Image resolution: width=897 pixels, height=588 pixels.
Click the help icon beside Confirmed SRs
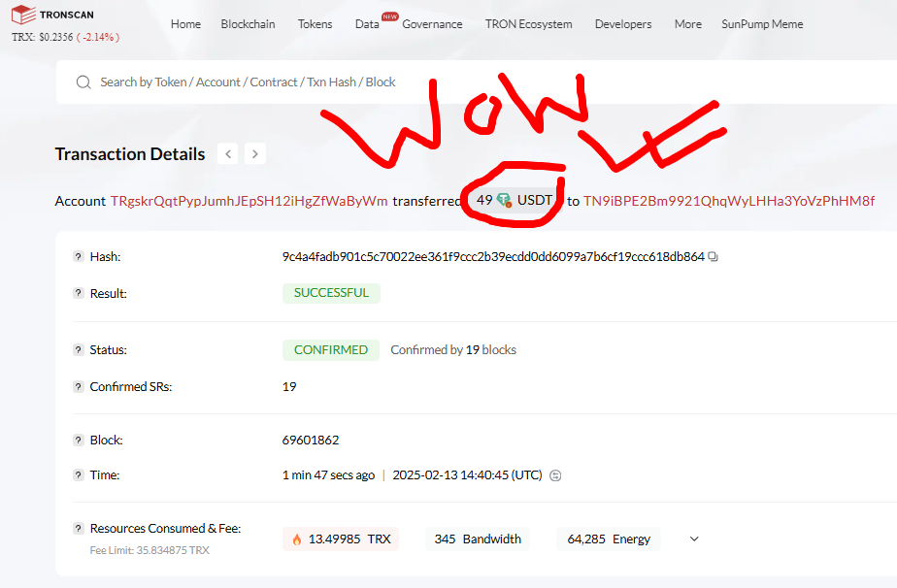[x=79, y=386]
